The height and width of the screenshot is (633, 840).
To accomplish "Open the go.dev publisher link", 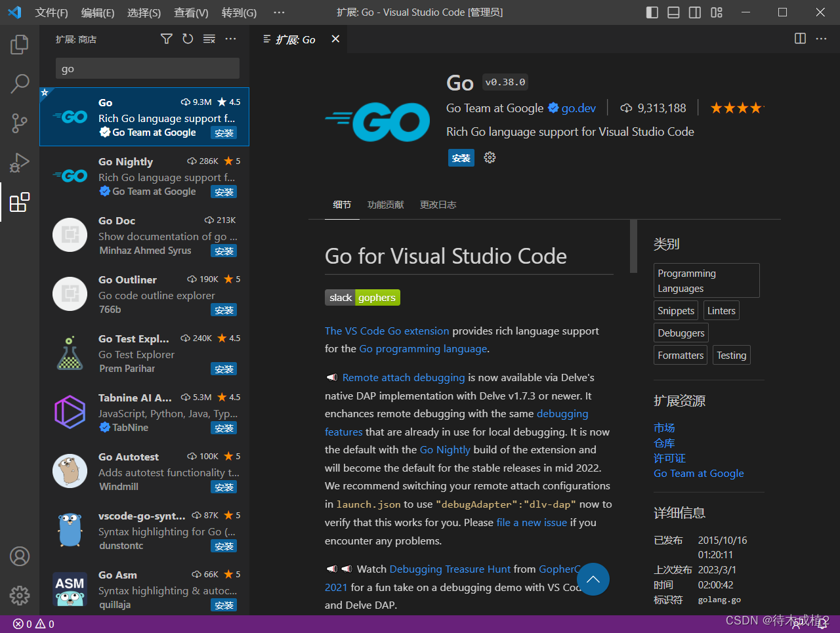I will coord(579,108).
